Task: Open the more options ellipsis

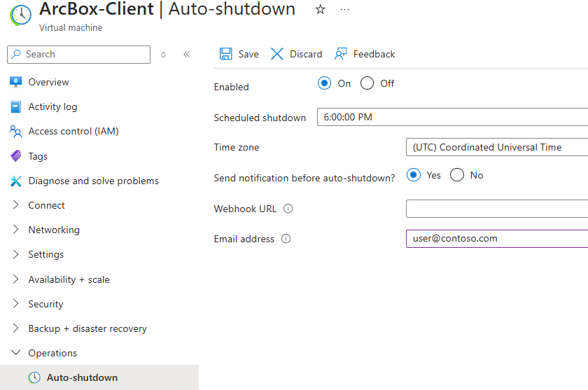Action: [x=344, y=9]
